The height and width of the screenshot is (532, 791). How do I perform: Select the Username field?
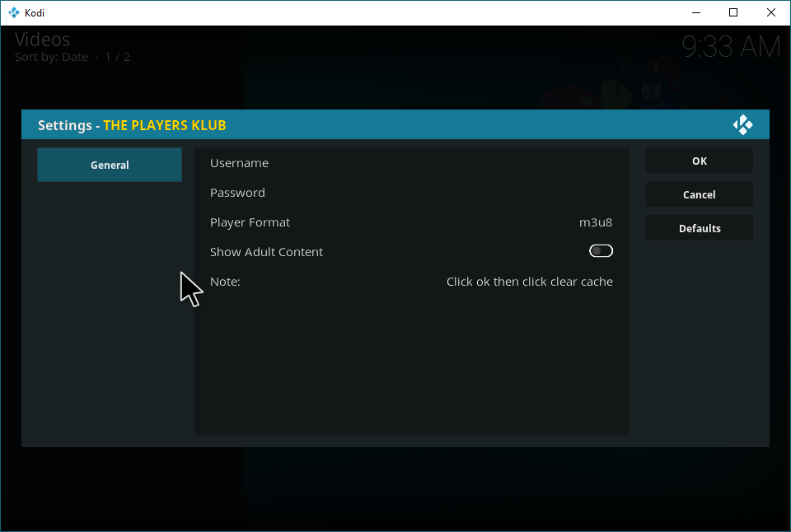(x=239, y=163)
